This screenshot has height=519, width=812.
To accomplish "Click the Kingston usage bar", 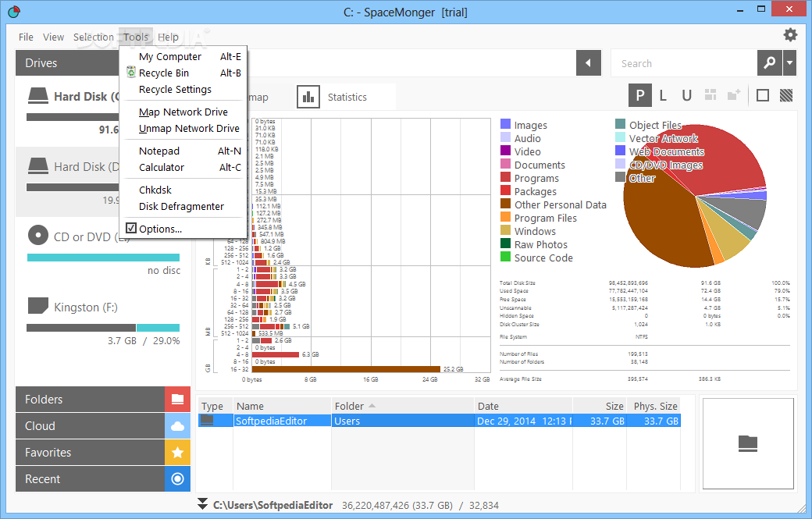I will coord(103,328).
